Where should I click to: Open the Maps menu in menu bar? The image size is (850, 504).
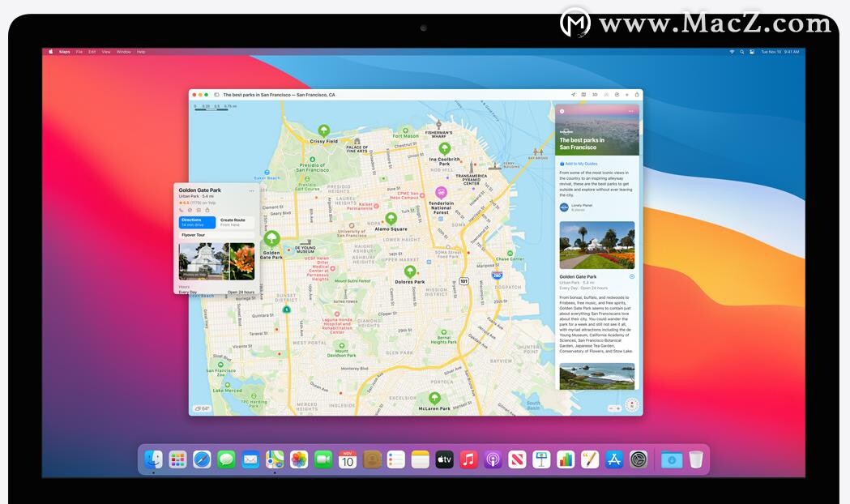tap(65, 52)
